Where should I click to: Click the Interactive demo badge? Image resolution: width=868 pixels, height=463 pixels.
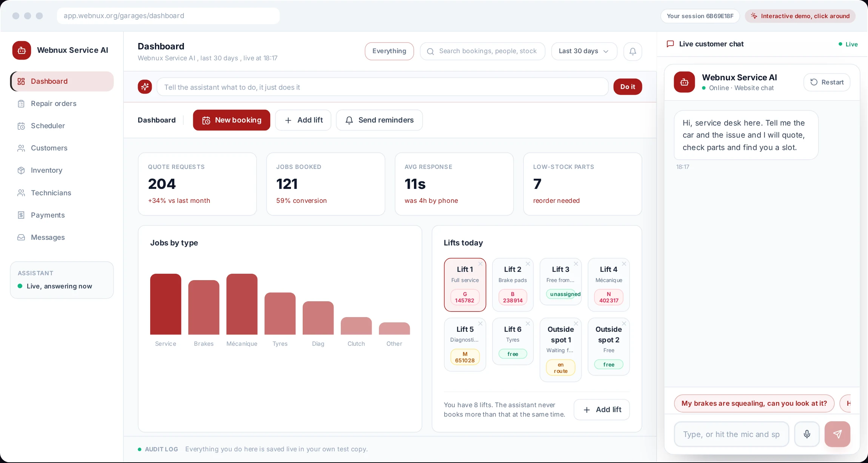800,16
